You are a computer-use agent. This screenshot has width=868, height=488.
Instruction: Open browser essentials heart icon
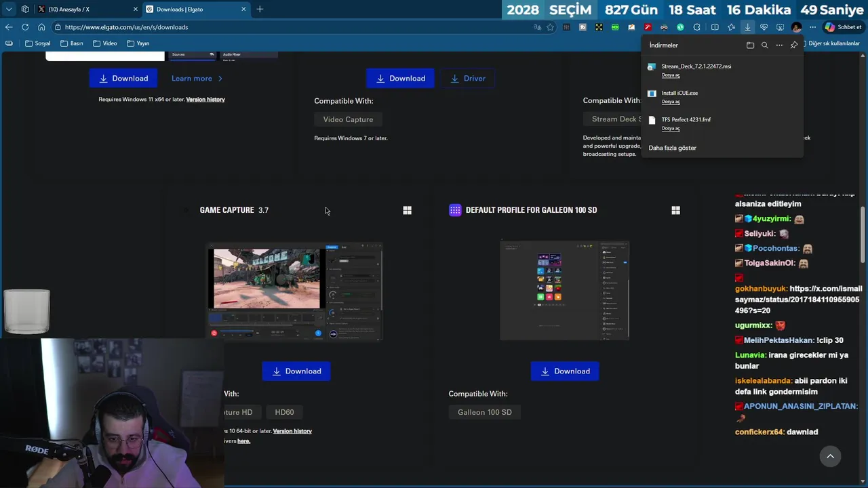[764, 27]
